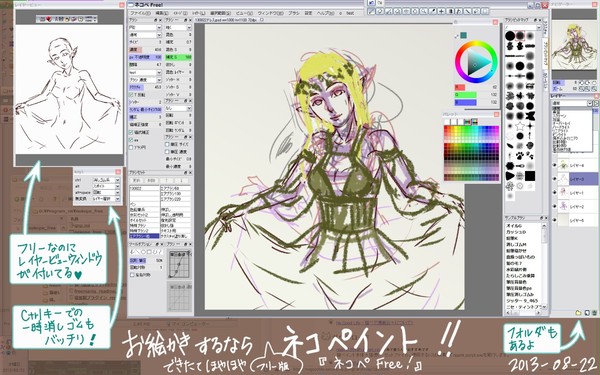600x375 pixels.
Task: Pick the butterfly-shaped brush preset
Action: (x=530, y=115)
